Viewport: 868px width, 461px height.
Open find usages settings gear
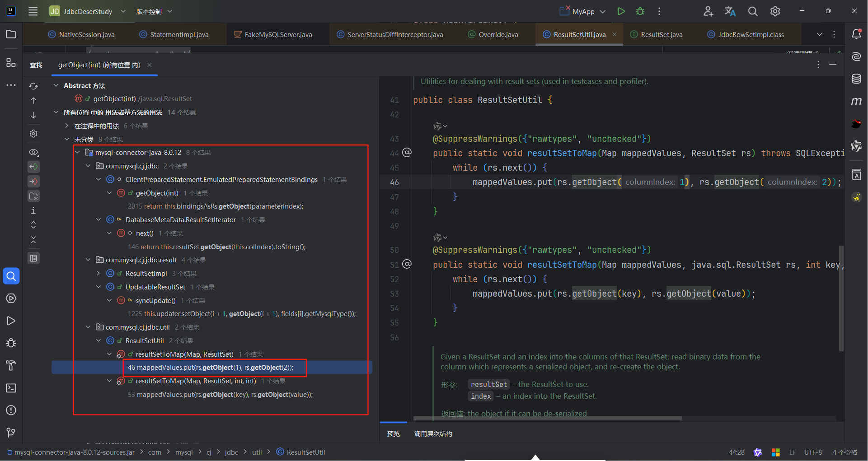pyautogui.click(x=33, y=134)
